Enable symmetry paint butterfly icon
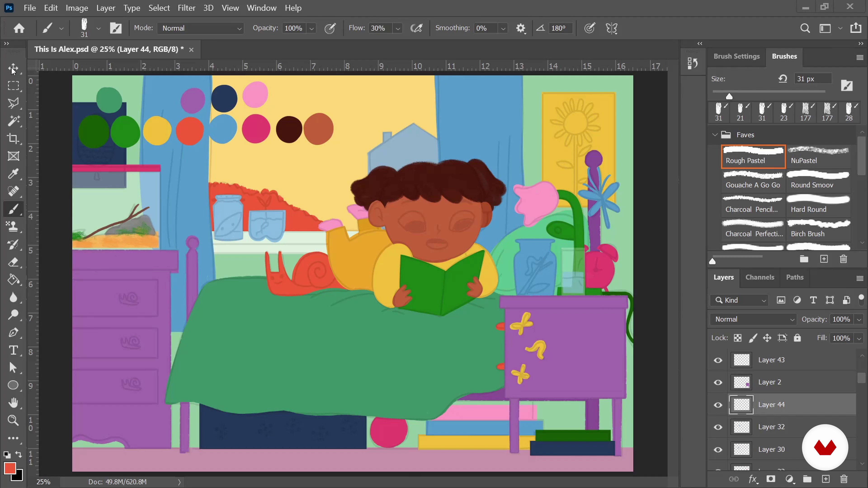This screenshot has width=868, height=488. coord(611,28)
